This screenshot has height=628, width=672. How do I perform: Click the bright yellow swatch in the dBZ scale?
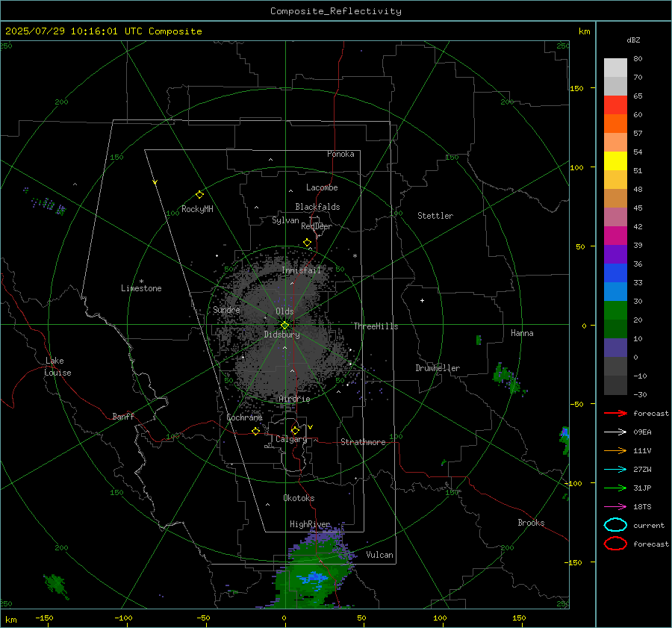tap(615, 161)
